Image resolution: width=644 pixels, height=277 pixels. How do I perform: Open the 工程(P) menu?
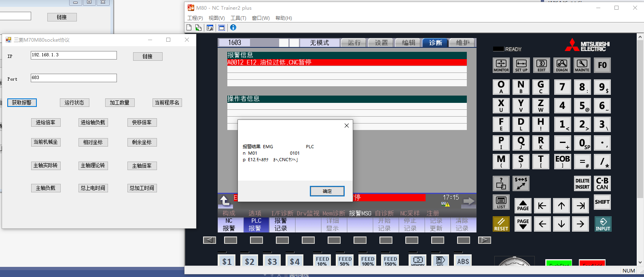[195, 18]
